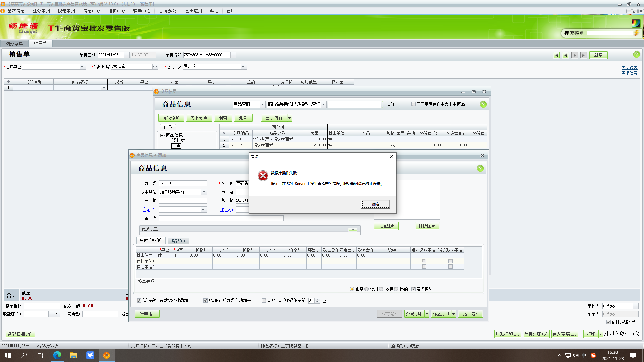This screenshot has width=644, height=362.
Task: Toggle 保留当前数据继续添加 checkbox
Action: pos(139,301)
